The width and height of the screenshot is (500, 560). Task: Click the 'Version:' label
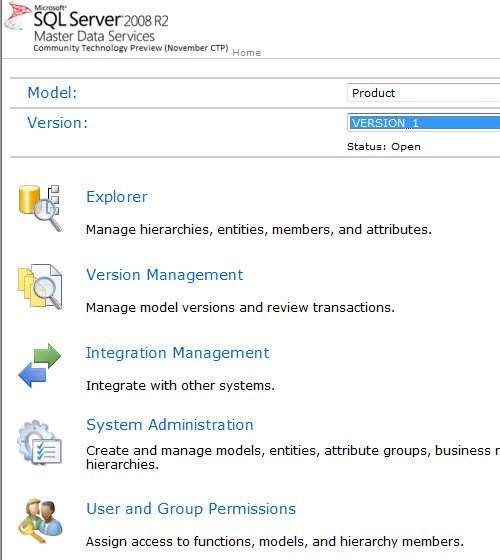(x=58, y=123)
